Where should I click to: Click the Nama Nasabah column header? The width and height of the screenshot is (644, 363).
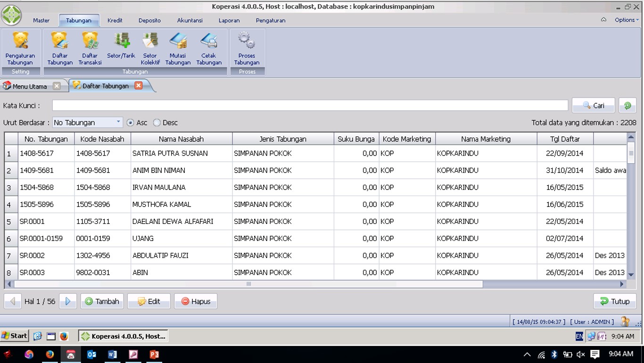[x=182, y=139]
